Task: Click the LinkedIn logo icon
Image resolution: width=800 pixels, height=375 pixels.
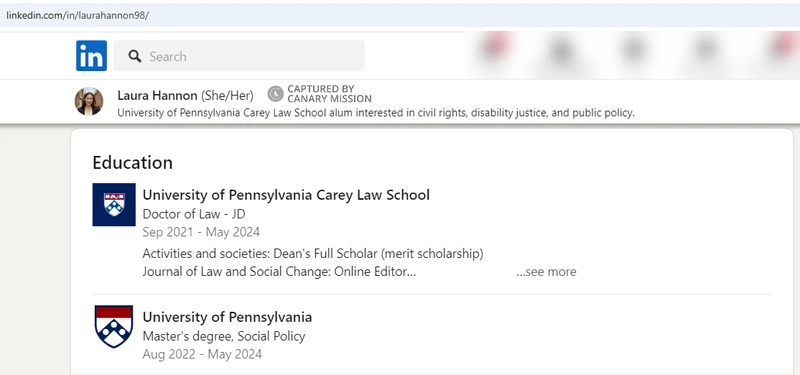Action: click(x=91, y=56)
